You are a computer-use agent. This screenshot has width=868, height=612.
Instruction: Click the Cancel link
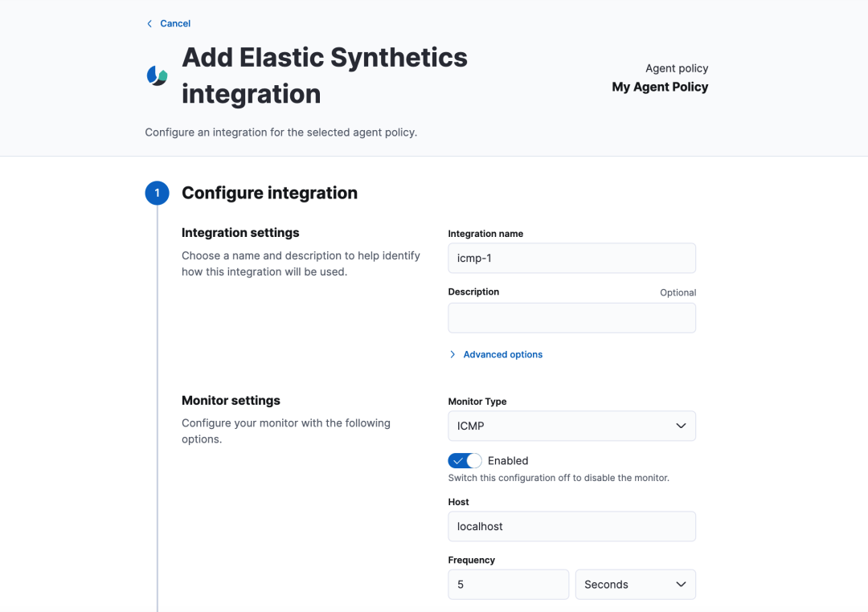(x=175, y=24)
